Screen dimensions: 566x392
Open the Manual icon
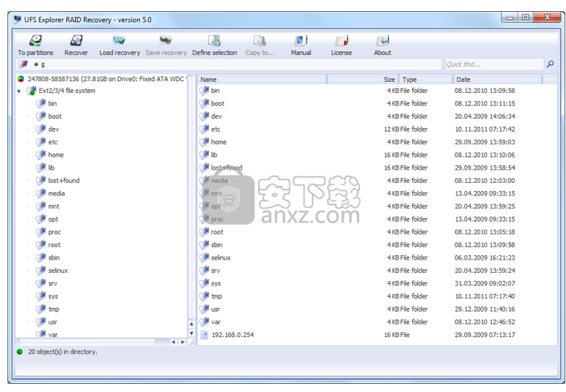pyautogui.click(x=300, y=40)
